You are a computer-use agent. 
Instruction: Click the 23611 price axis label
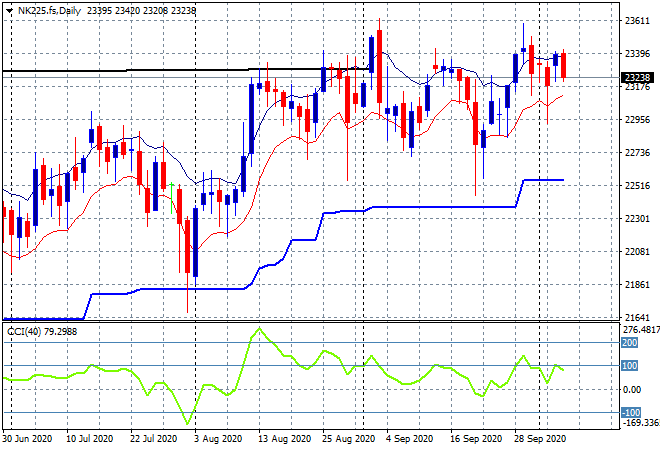[x=637, y=21]
